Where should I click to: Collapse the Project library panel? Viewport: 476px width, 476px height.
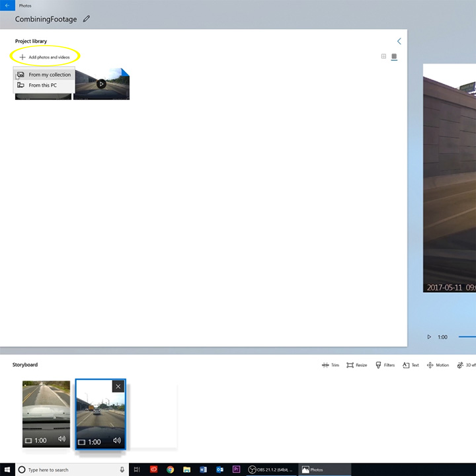tap(399, 41)
